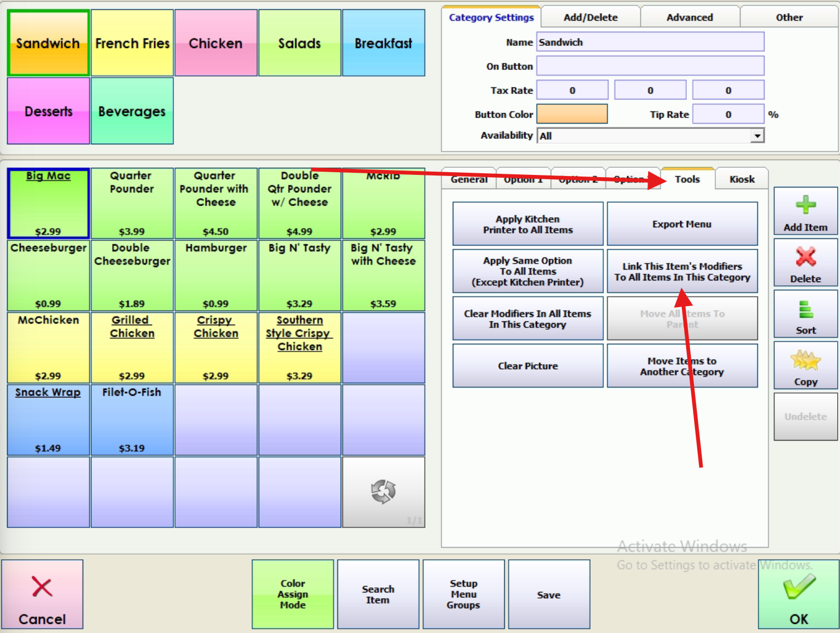Screen dimensions: 840x633
Task: Click the Search Item button
Action: pyautogui.click(x=378, y=594)
